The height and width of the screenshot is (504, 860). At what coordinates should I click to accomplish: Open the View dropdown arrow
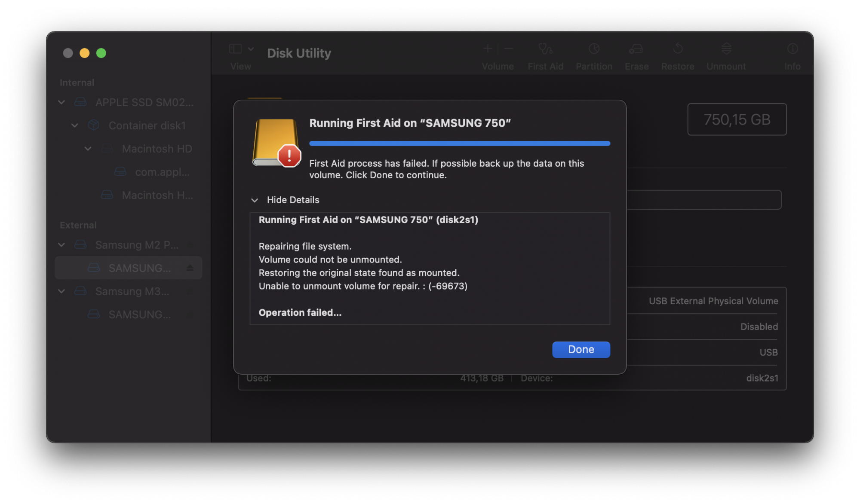pyautogui.click(x=251, y=49)
